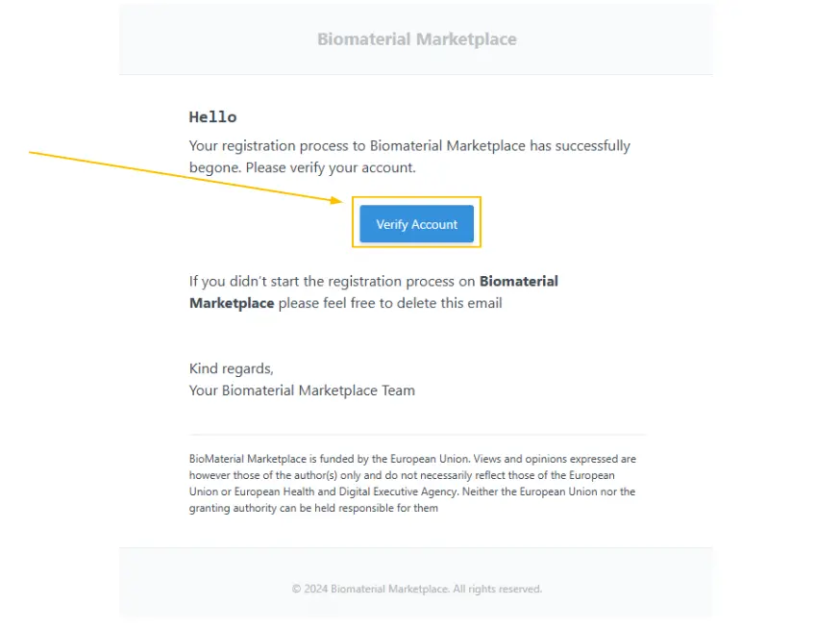The height and width of the screenshot is (630, 840).
Task: Click the 'All rights reserved.' footer text
Action: (497, 589)
